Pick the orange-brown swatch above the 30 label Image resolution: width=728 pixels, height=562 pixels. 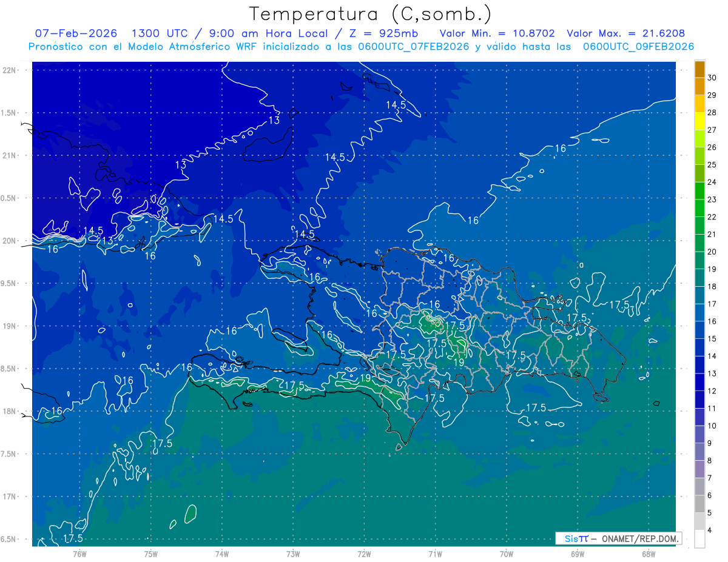699,69
